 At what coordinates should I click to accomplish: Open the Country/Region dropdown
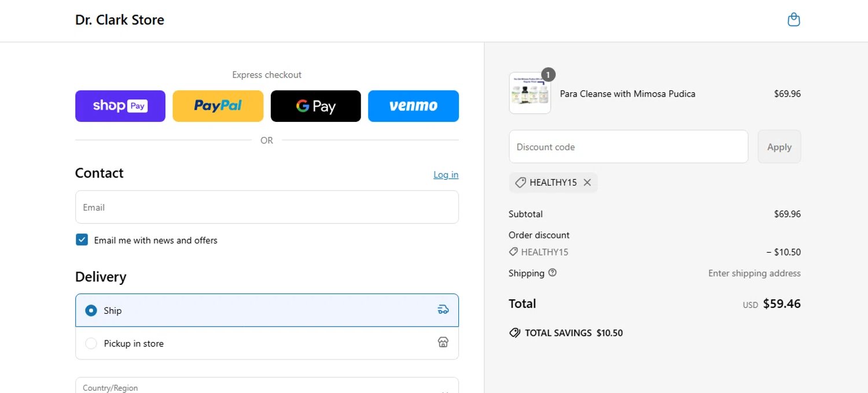267,386
